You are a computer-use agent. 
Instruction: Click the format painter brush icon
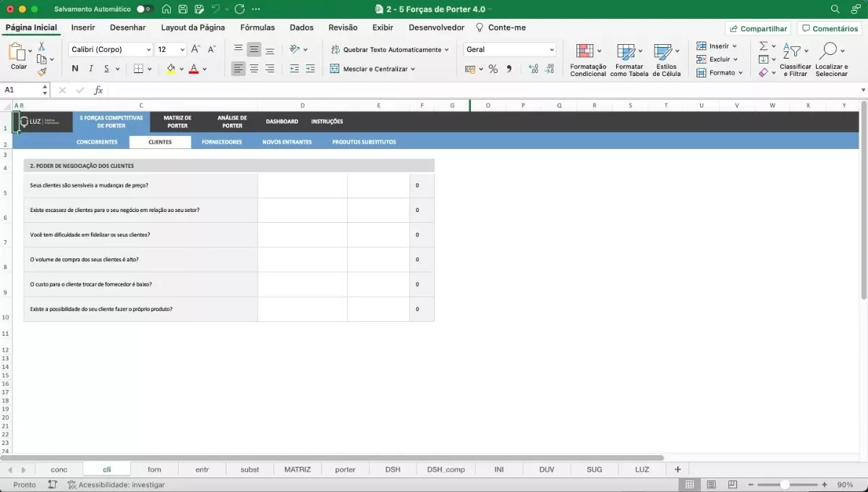(x=42, y=72)
